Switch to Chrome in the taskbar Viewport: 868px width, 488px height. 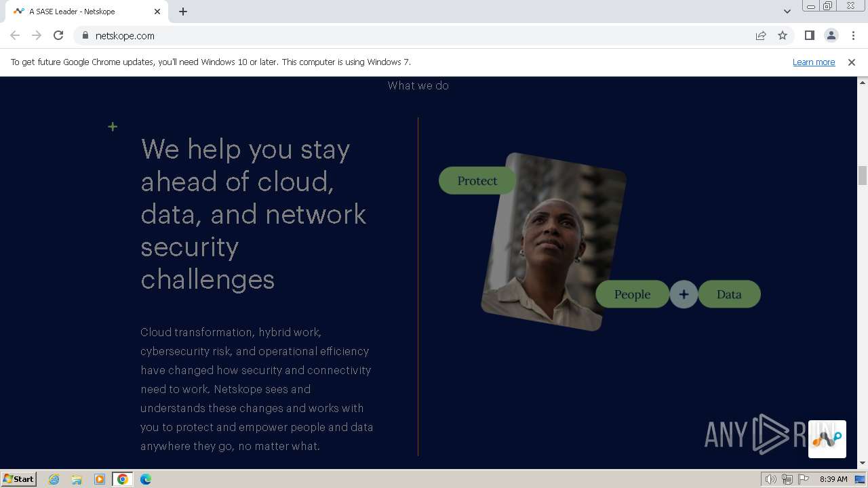point(123,479)
